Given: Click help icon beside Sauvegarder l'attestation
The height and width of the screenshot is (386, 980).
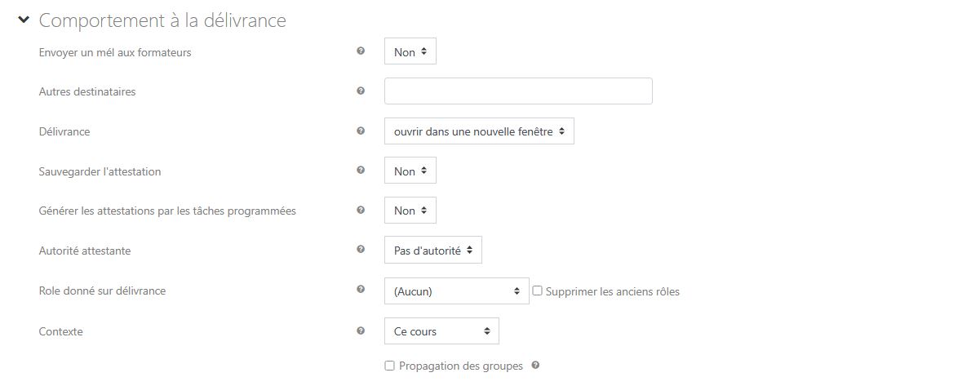Looking at the screenshot, I should pos(361,171).
